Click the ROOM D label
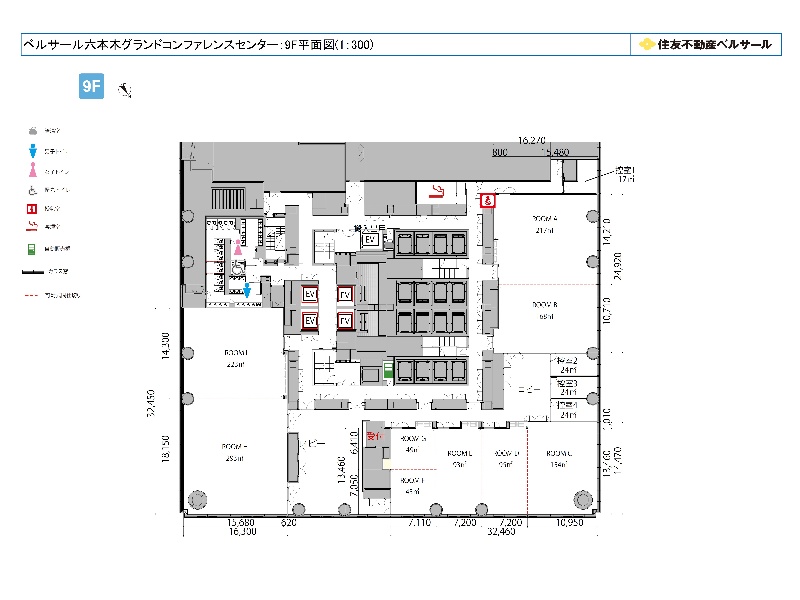Screen dimensions: 800x600 [506, 453]
